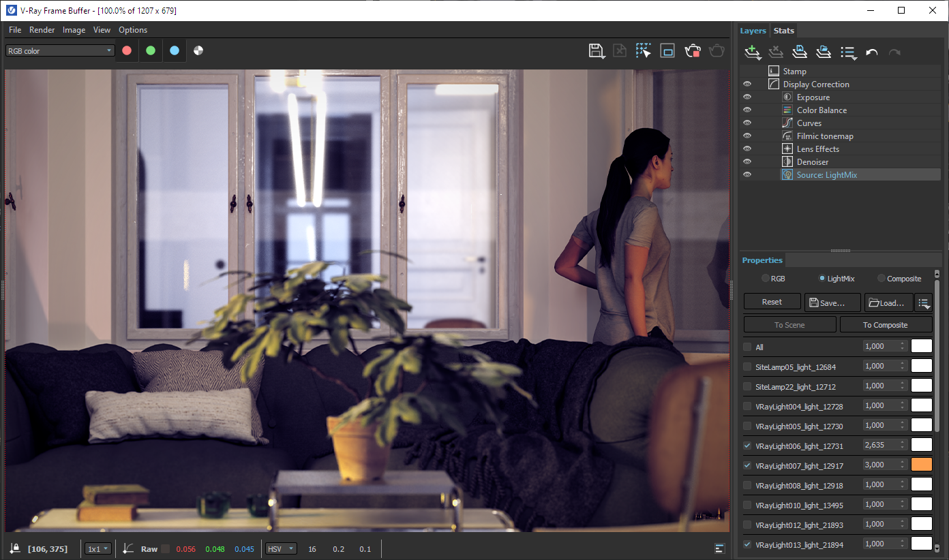Switch to mono channel display icon
The image size is (949, 560).
[198, 50]
